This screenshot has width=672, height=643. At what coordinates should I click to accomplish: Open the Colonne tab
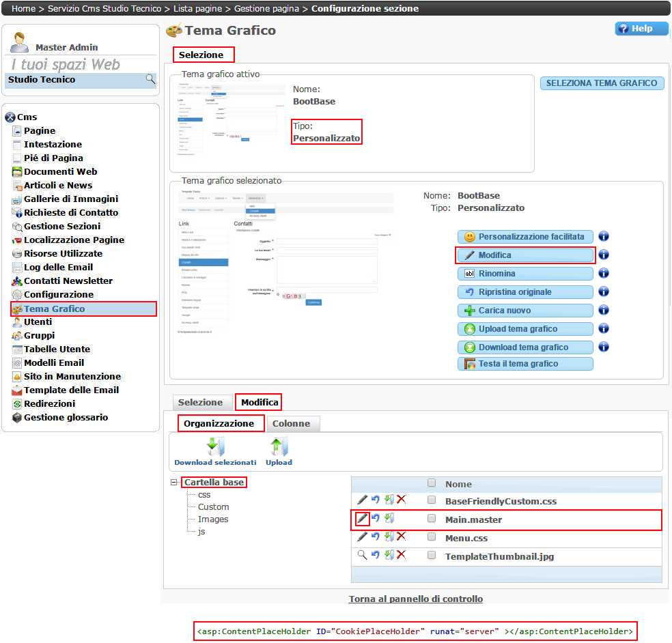pos(291,424)
